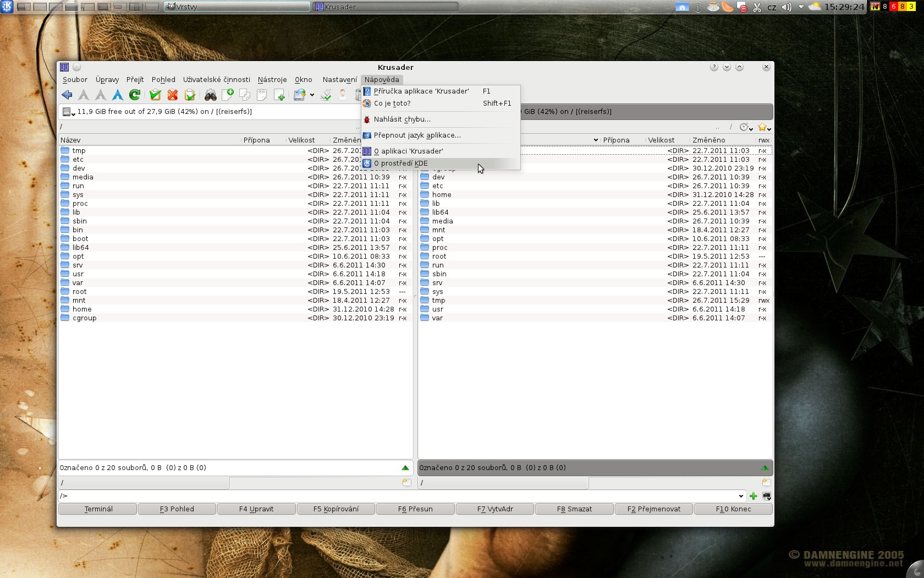Click the new-document icon with green plus badge
The width and height of the screenshot is (924, 578).
pyautogui.click(x=228, y=95)
